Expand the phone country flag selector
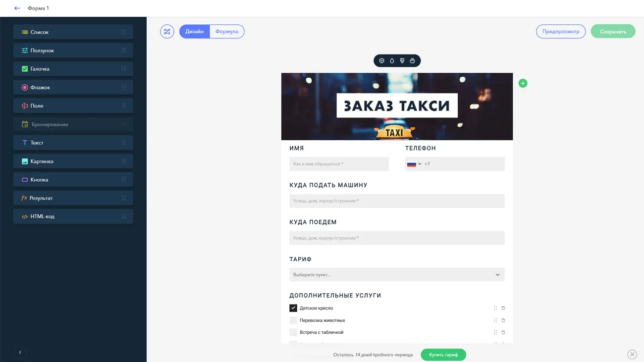644x362 pixels. [x=414, y=164]
